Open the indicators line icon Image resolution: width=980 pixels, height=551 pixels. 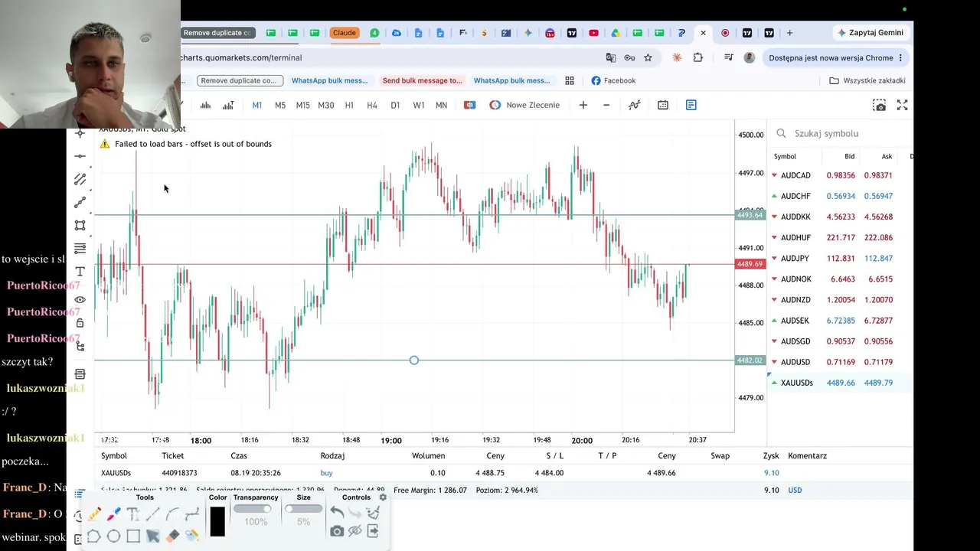[x=635, y=105]
